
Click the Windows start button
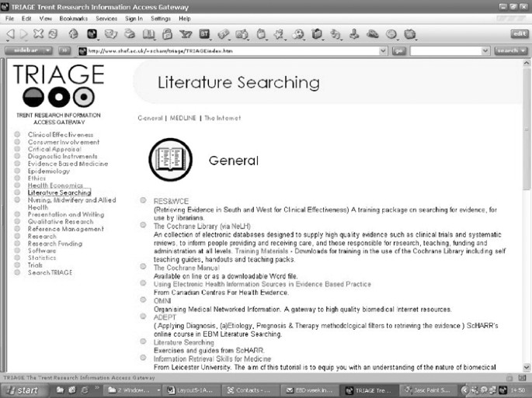pyautogui.click(x=23, y=390)
